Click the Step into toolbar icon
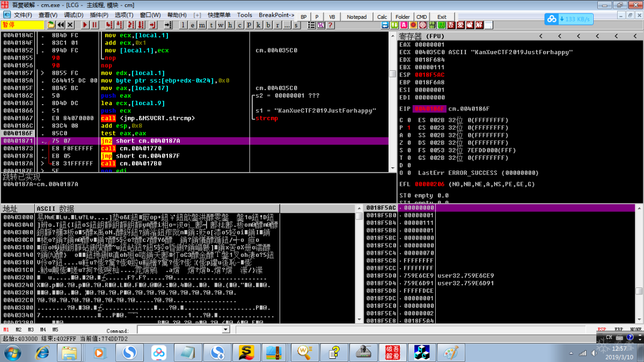 coord(109,25)
